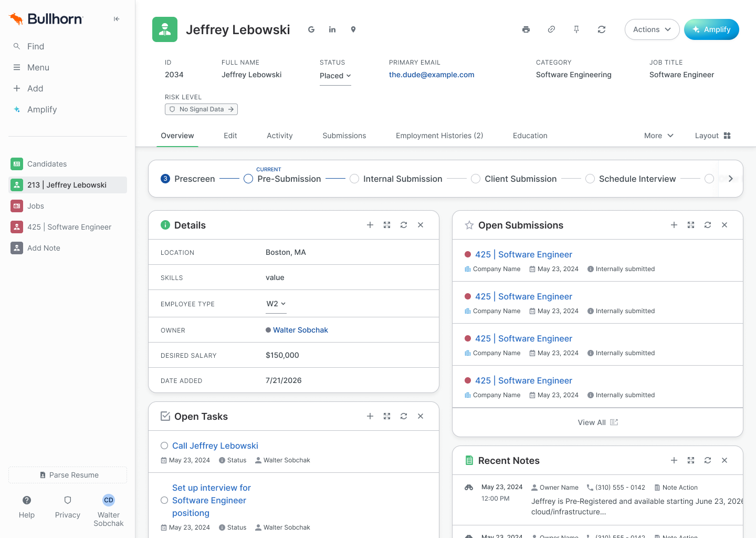Open the Employee Type W2 dropdown
756x538 pixels.
[x=276, y=304]
